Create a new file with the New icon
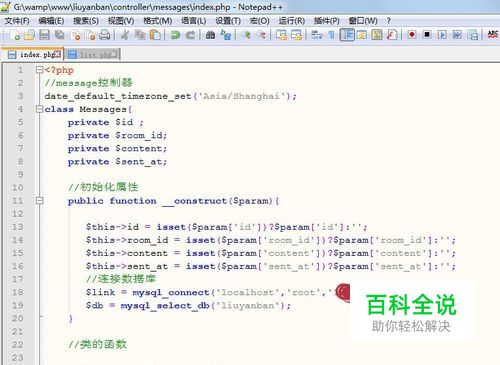The image size is (500, 365). [15, 35]
